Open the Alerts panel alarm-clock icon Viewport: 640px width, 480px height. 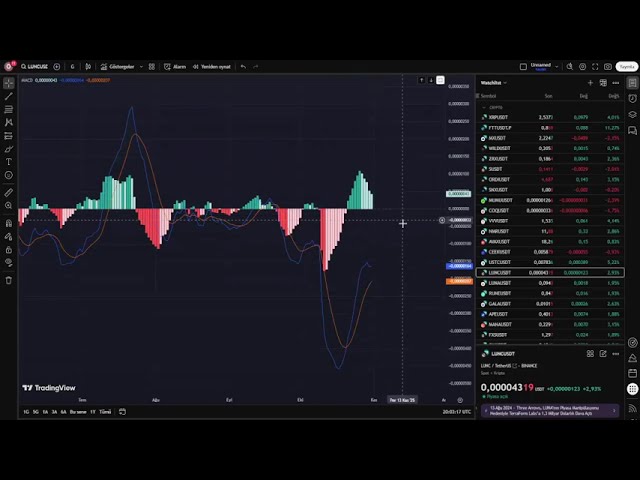click(632, 100)
